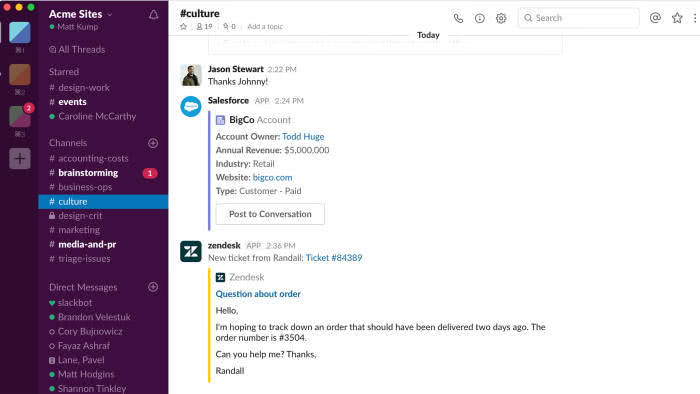Switch to third workspace with badge 2
The image size is (700, 394).
[20, 116]
